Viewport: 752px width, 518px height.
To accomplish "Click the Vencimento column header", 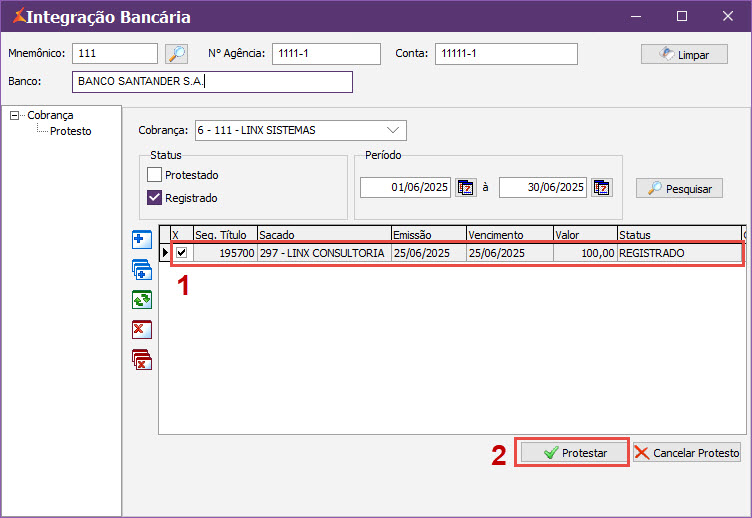I will [510, 235].
